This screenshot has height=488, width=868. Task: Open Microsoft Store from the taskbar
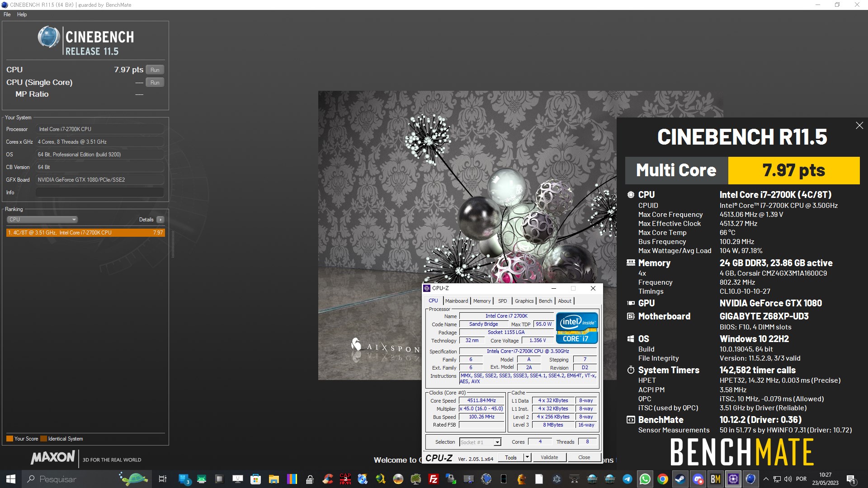(256, 479)
